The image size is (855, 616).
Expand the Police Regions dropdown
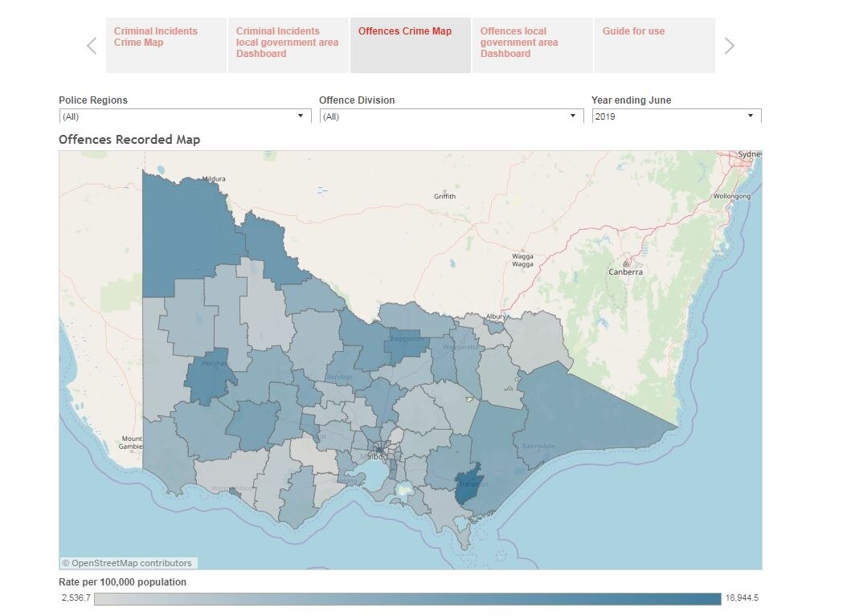point(185,116)
